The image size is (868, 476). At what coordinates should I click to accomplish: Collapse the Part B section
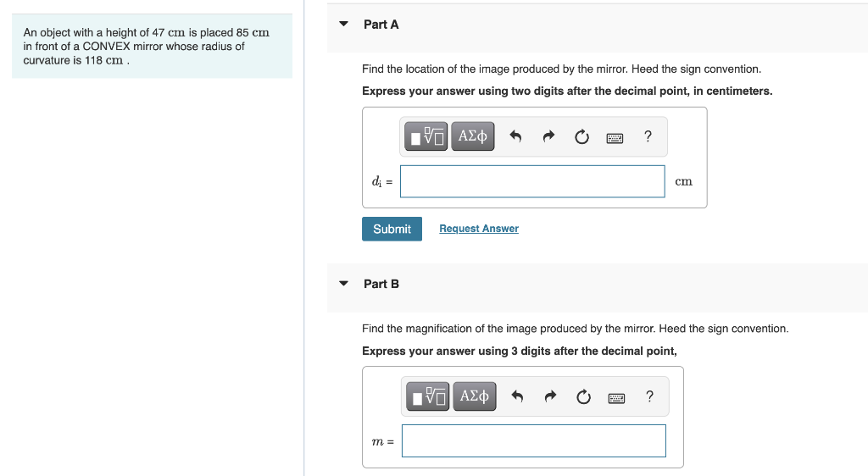pyautogui.click(x=344, y=284)
